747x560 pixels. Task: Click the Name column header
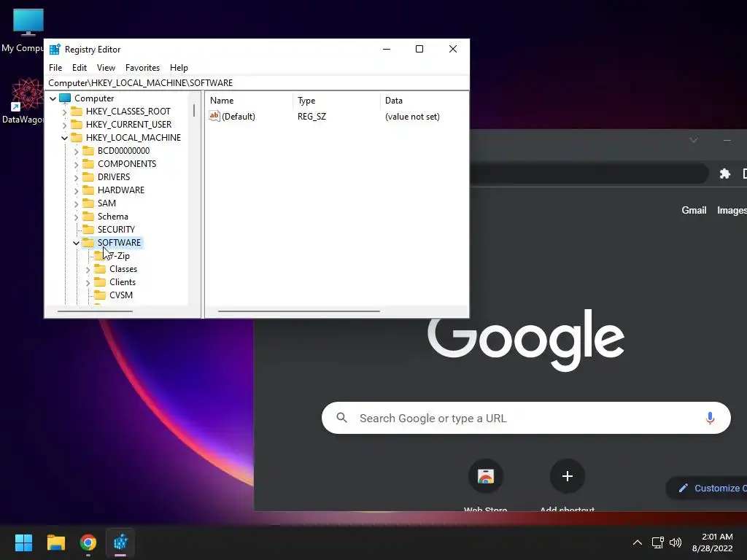click(249, 101)
